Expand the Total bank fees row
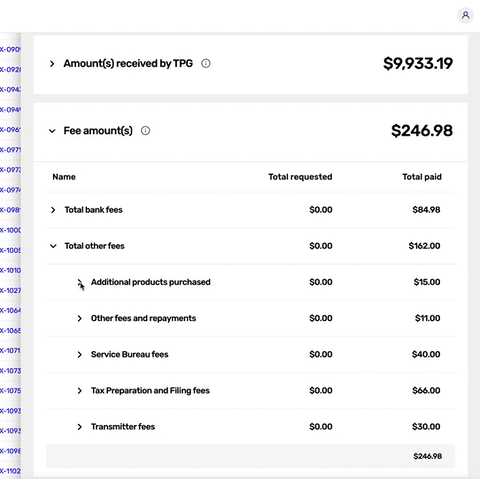The width and height of the screenshot is (480, 479). (x=53, y=210)
